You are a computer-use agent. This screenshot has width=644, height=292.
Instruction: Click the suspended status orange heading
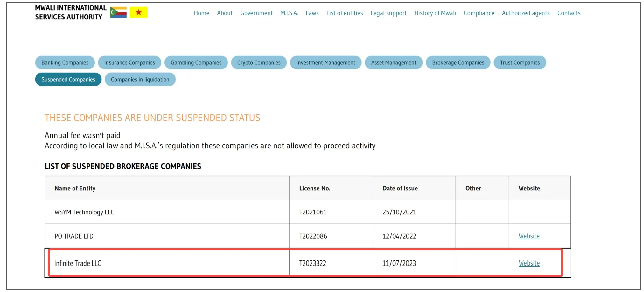[x=152, y=118]
